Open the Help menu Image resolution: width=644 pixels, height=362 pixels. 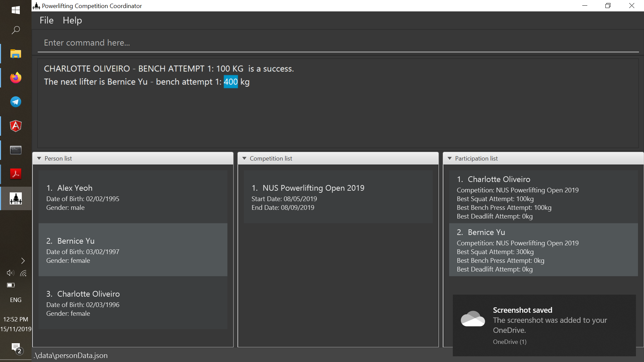72,20
